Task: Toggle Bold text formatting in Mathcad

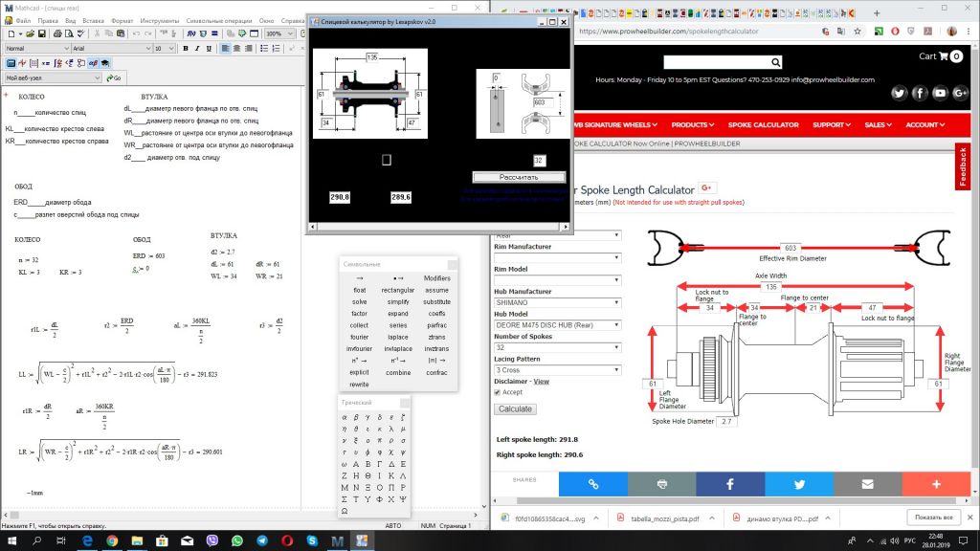Action: coord(185,48)
